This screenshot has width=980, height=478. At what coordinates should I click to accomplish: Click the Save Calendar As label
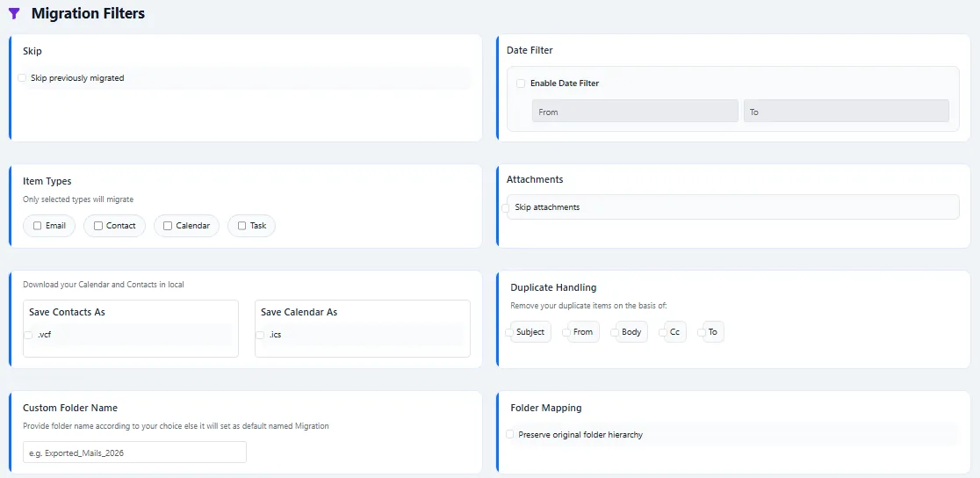coord(299,312)
